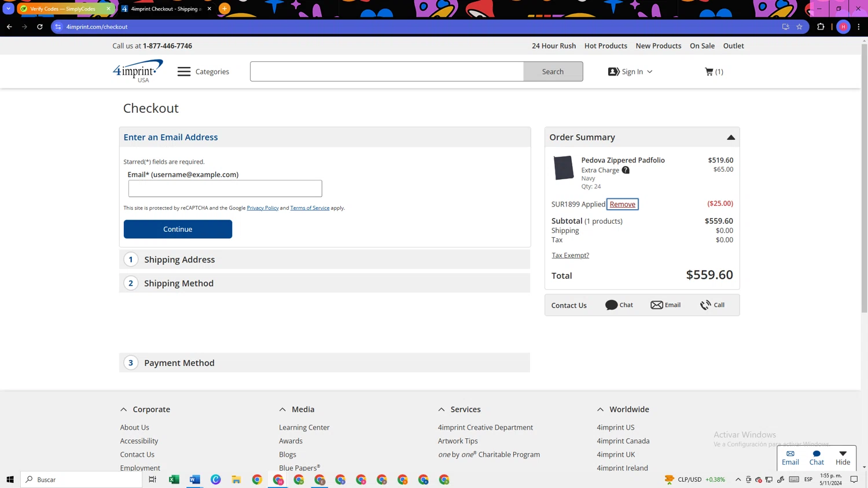Click the shopping cart icon
This screenshot has width=868, height=488.
tap(709, 72)
